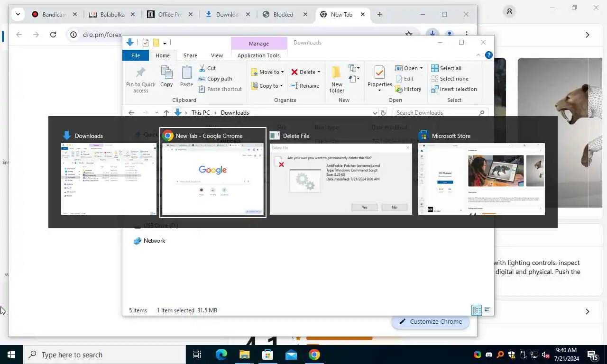
Task: Click Select all in Select group
Action: pos(446,68)
